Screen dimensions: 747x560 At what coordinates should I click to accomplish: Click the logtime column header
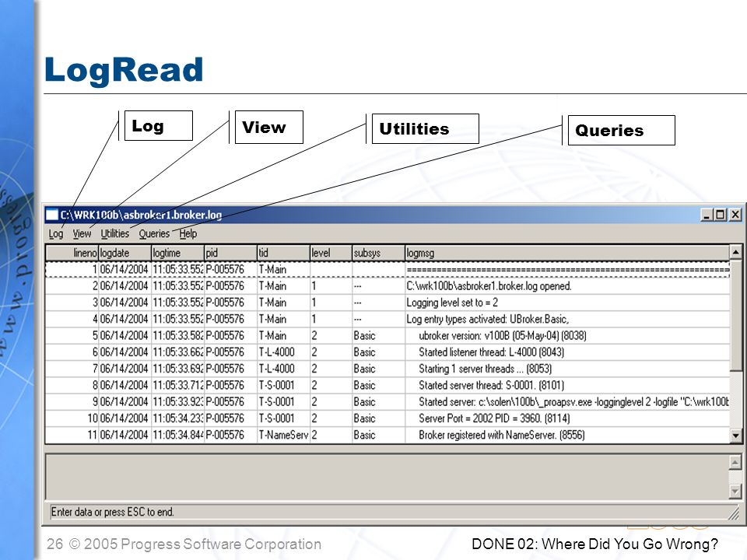point(177,253)
